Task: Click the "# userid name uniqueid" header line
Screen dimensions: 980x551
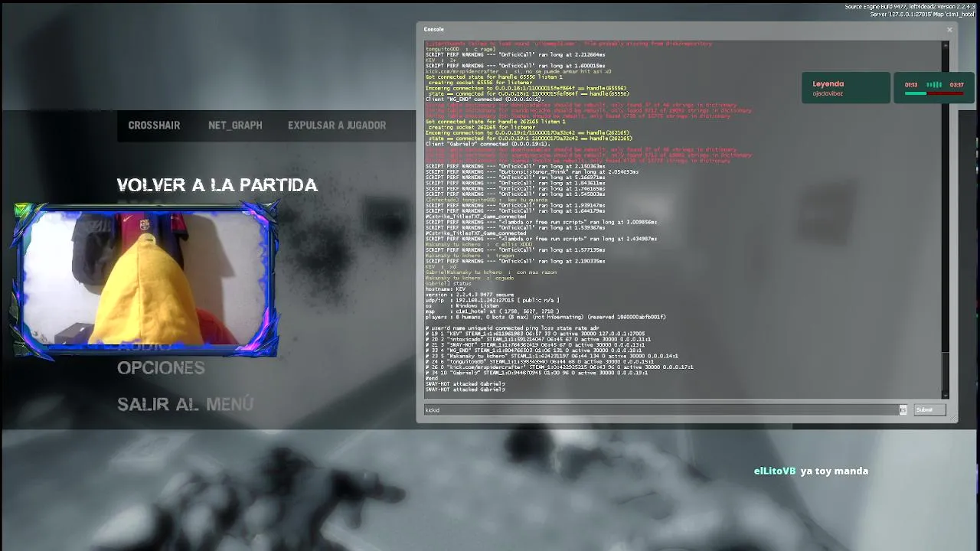Action: 513,328
